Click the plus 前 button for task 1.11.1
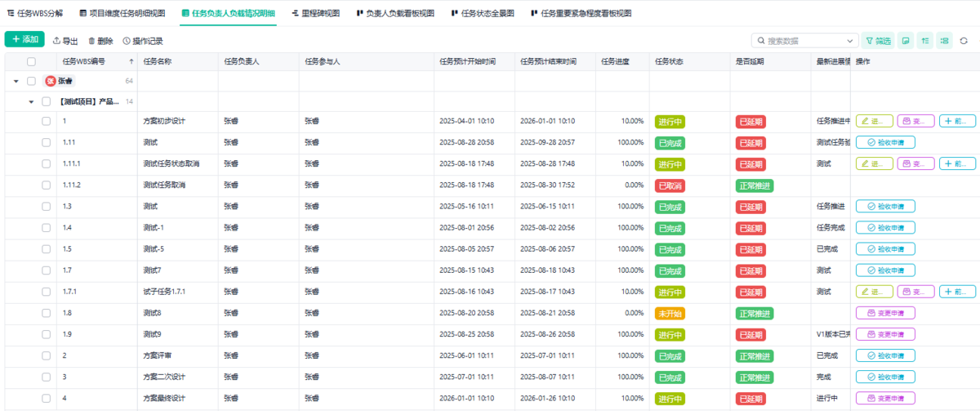This screenshot has height=411, width=980. (957, 163)
